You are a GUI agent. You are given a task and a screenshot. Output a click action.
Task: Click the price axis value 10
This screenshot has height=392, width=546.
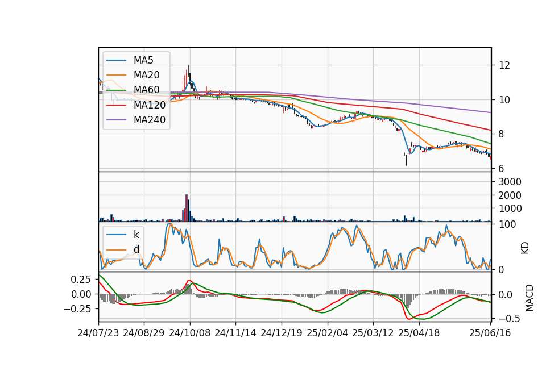pyautogui.click(x=504, y=100)
